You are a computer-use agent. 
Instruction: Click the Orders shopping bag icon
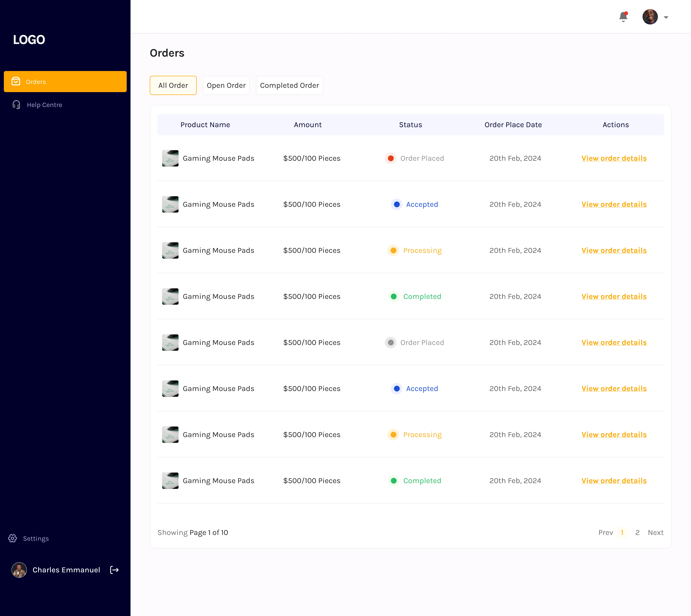click(16, 81)
